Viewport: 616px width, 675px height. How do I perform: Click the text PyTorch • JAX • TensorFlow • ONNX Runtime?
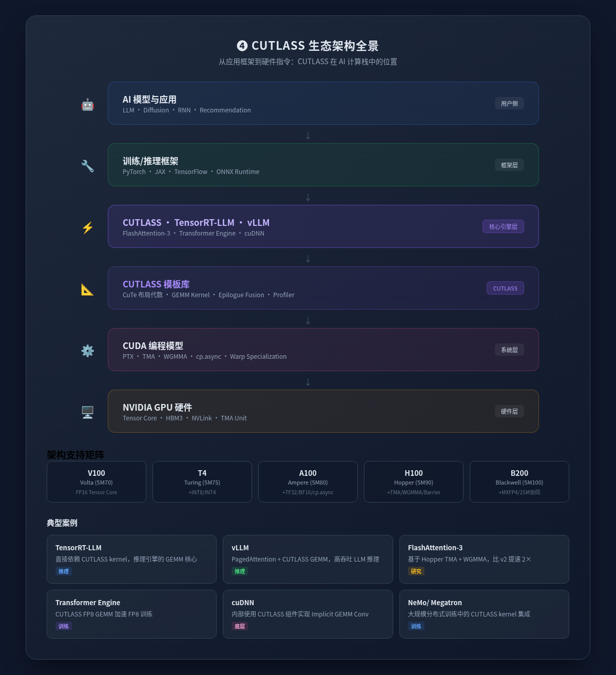(191, 172)
